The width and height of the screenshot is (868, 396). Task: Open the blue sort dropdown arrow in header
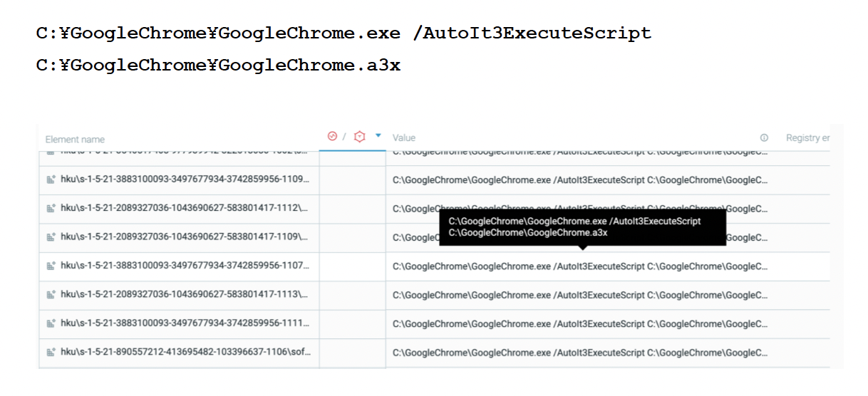point(378,135)
